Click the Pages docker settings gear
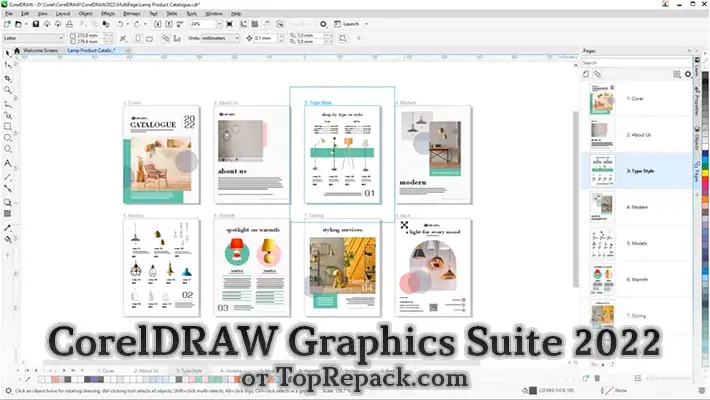 coord(688,74)
